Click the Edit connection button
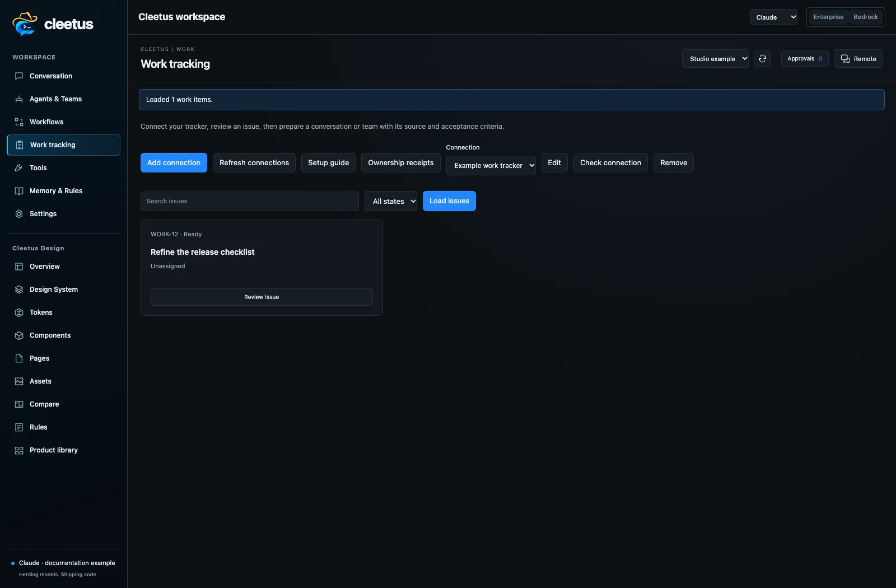 554,163
